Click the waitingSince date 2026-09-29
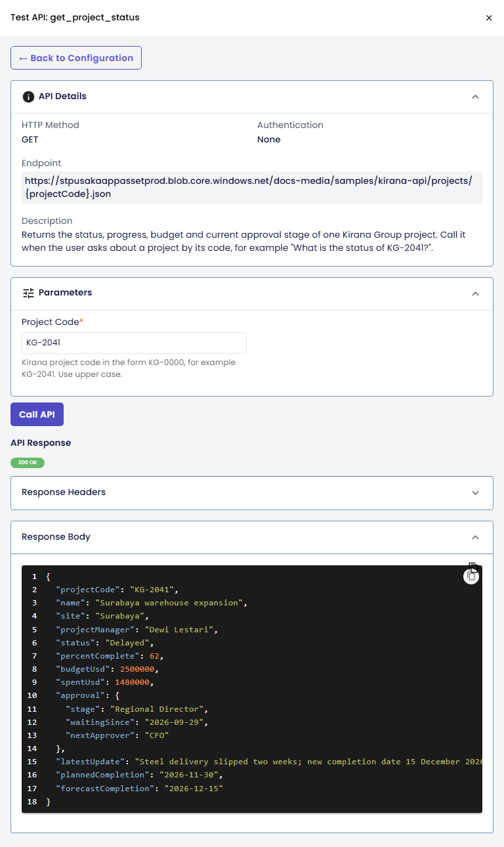504x847 pixels. pos(175,722)
